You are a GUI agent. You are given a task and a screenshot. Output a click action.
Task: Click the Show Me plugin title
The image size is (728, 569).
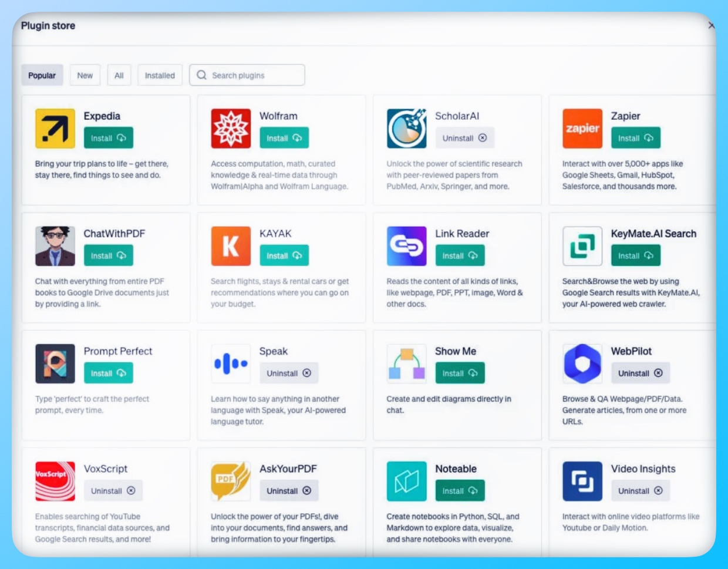pos(456,351)
